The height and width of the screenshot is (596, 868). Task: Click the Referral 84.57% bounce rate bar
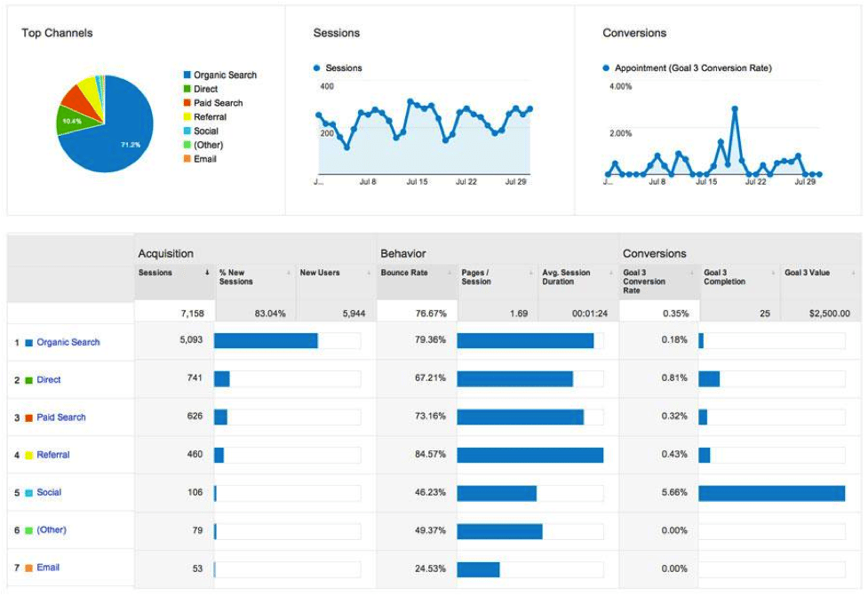click(x=530, y=455)
